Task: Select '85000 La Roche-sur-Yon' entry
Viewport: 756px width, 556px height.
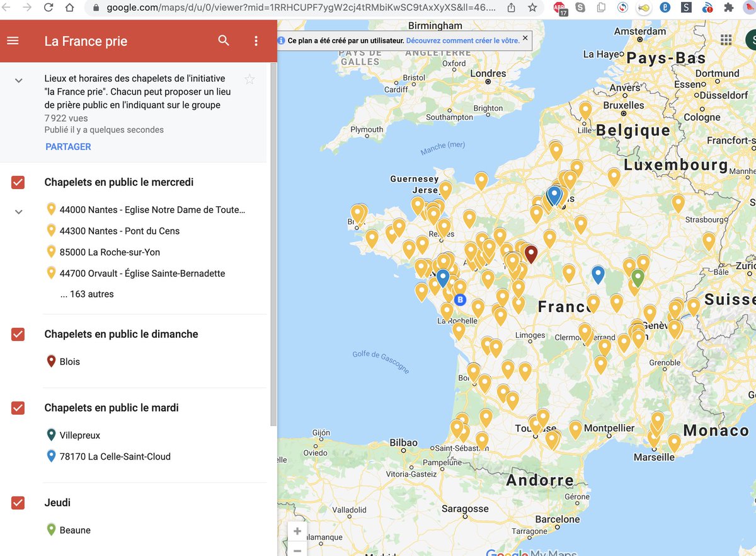Action: pos(110,252)
